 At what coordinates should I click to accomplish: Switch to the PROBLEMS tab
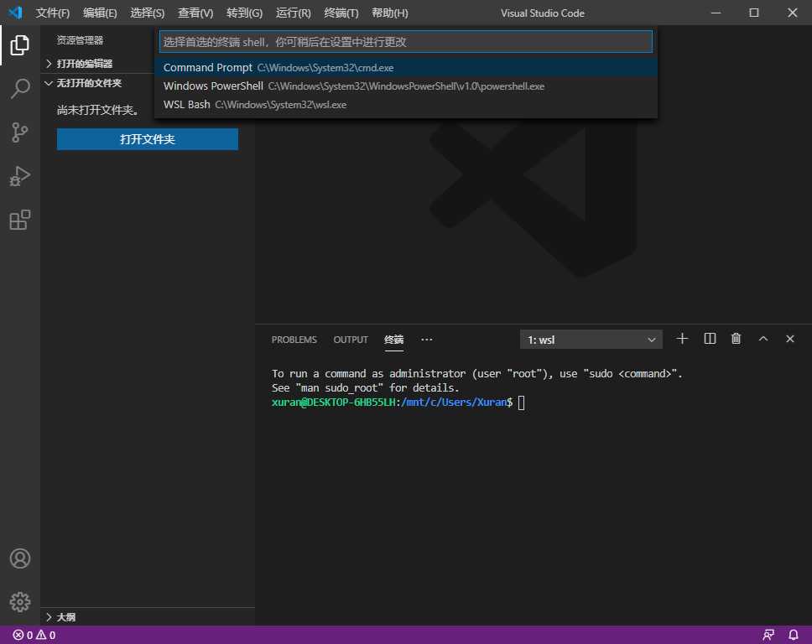click(x=294, y=340)
